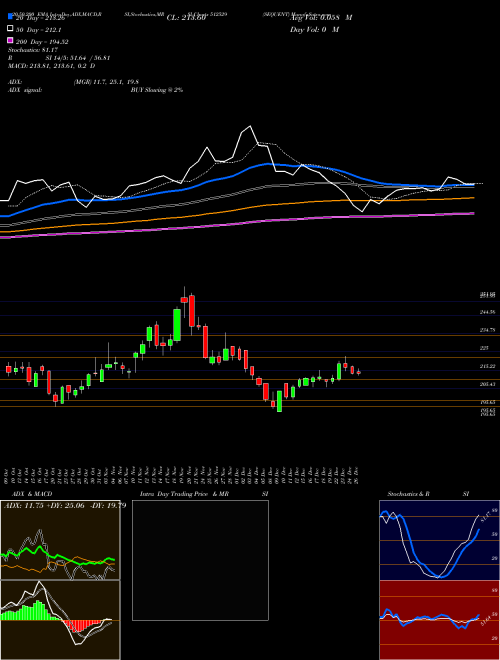Open the MACD histogram chart panel
The width and height of the screenshot is (500, 660).
coord(60,620)
